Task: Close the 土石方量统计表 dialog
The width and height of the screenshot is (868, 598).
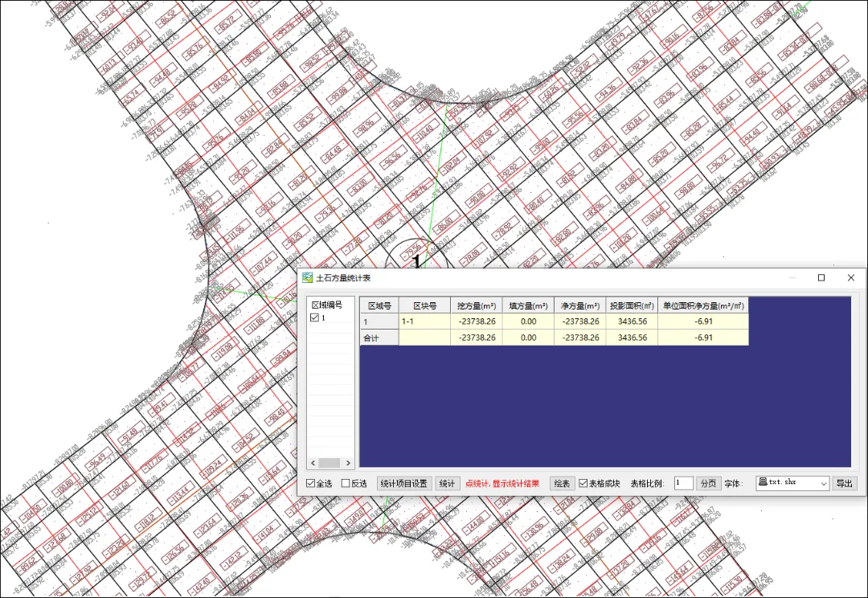Action: (x=851, y=278)
